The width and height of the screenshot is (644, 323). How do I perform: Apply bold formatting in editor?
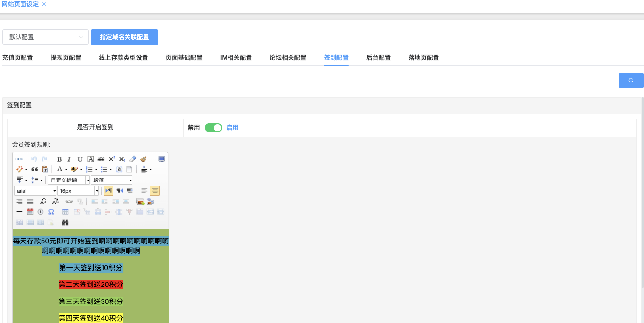pos(59,159)
